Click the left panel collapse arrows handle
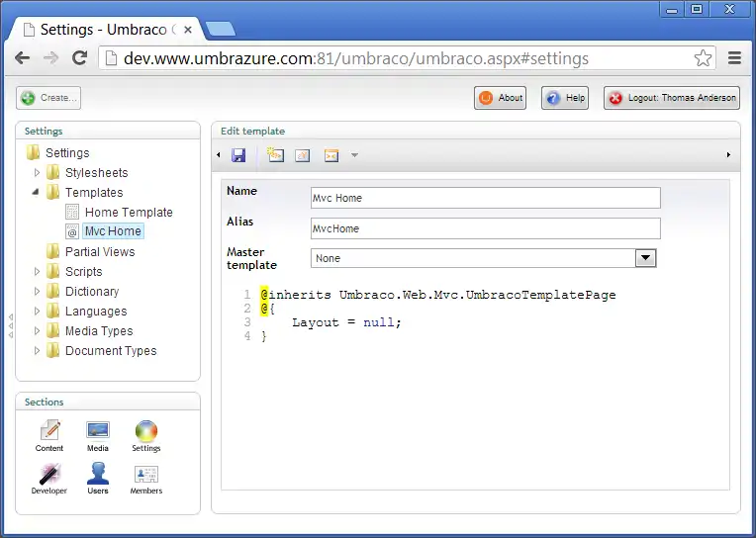The width and height of the screenshot is (756, 538). [11, 326]
